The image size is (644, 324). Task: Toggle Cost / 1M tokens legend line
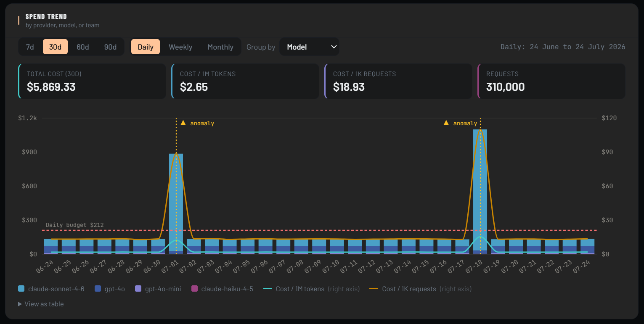tap(268, 289)
